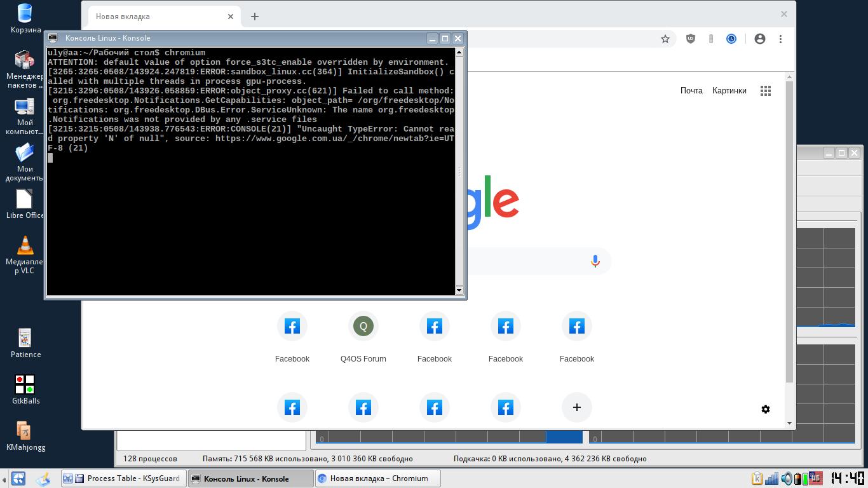
Task: Maximize the Konsole window
Action: (x=445, y=38)
